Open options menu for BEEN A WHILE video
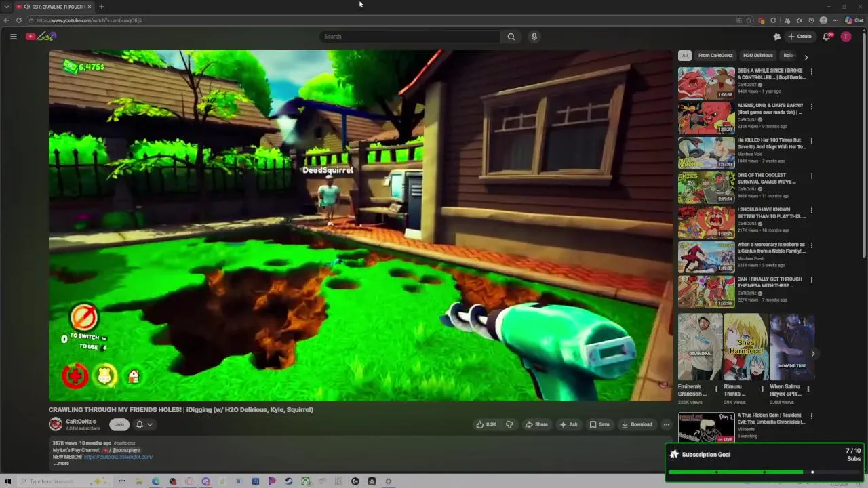This screenshot has height=488, width=868. (x=812, y=71)
